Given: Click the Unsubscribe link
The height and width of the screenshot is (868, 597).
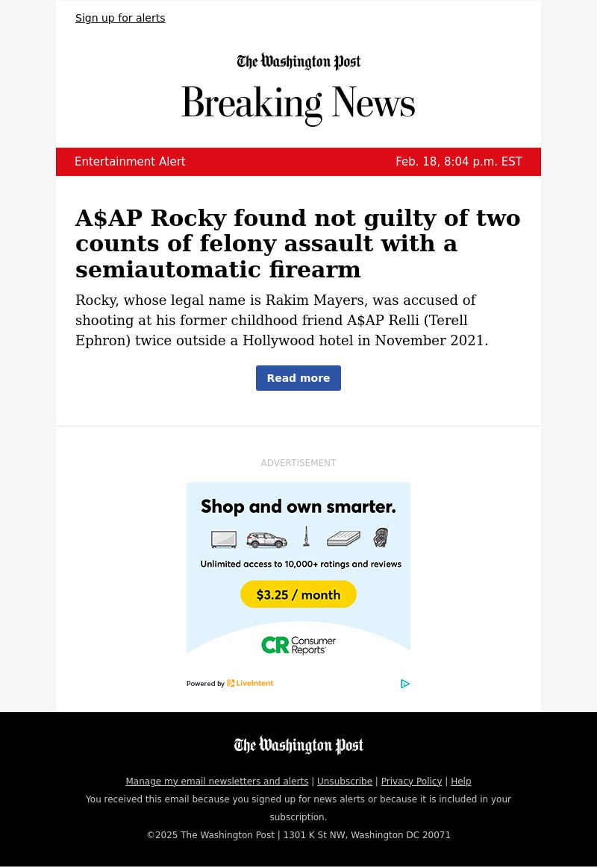Looking at the screenshot, I should [345, 781].
